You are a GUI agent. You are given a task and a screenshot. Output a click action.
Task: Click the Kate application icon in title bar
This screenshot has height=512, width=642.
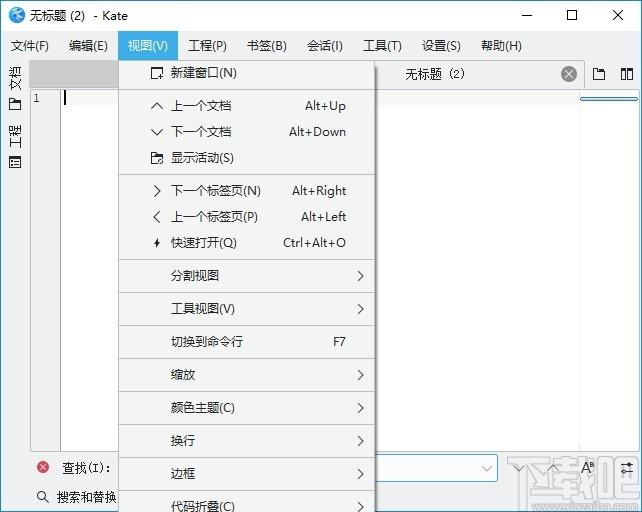click(x=17, y=16)
